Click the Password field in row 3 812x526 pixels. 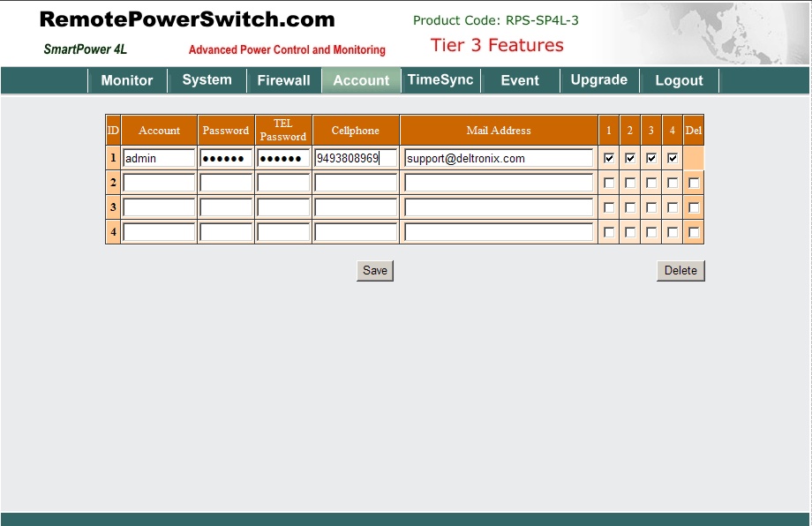(x=226, y=207)
